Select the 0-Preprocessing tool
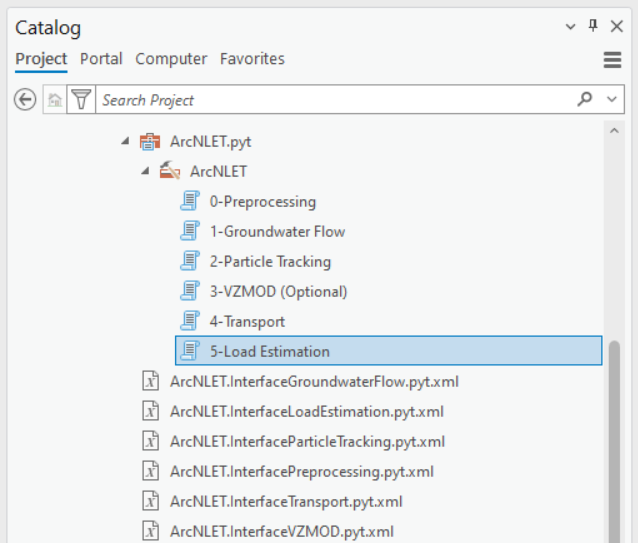Viewport: 638px width, 543px height. (262, 202)
